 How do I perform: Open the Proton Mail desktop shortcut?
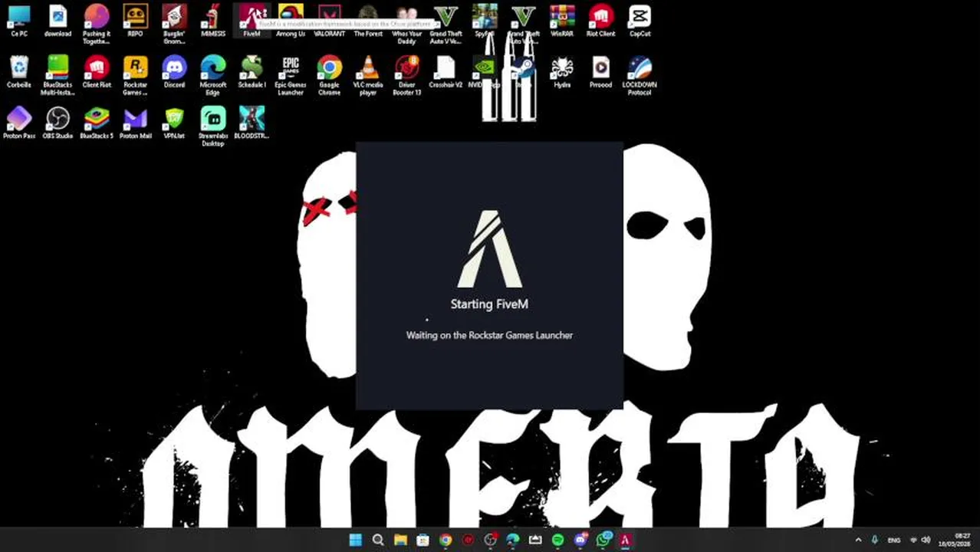click(135, 123)
